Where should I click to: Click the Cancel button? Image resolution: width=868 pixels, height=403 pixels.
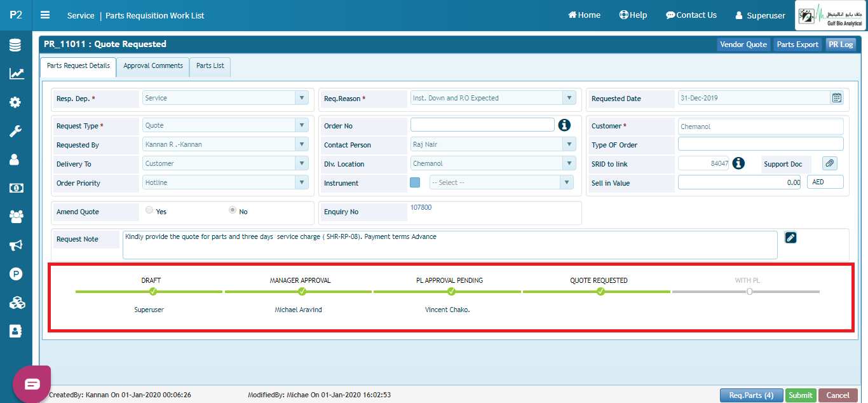pyautogui.click(x=837, y=395)
